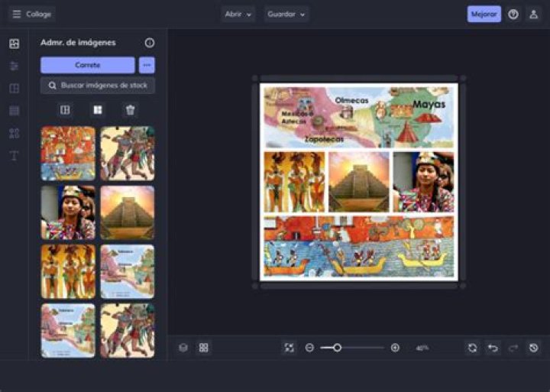Select the golden painted figures thumbnail in panel
Image resolution: width=550 pixels, height=392 pixels.
[x=68, y=271]
